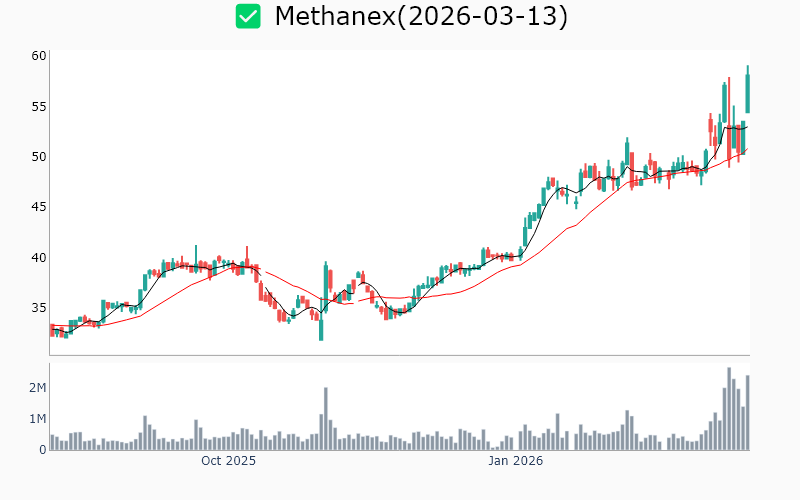The height and width of the screenshot is (500, 800).
Task: Select the Methanex(2026-03-13) chart title
Action: click(421, 17)
